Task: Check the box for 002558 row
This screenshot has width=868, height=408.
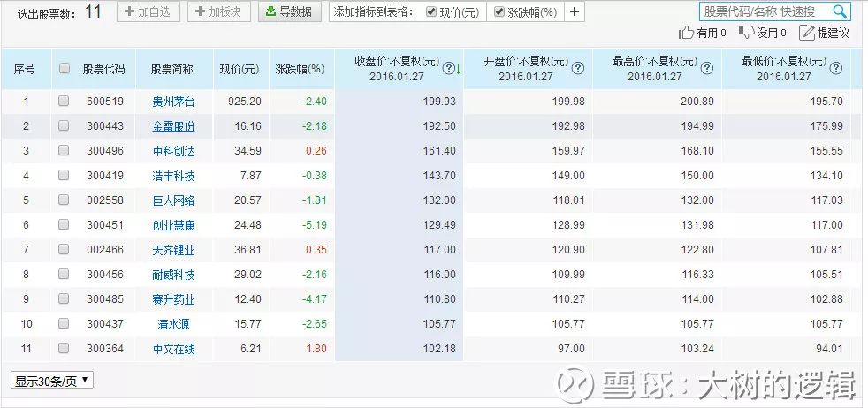Action: click(64, 200)
